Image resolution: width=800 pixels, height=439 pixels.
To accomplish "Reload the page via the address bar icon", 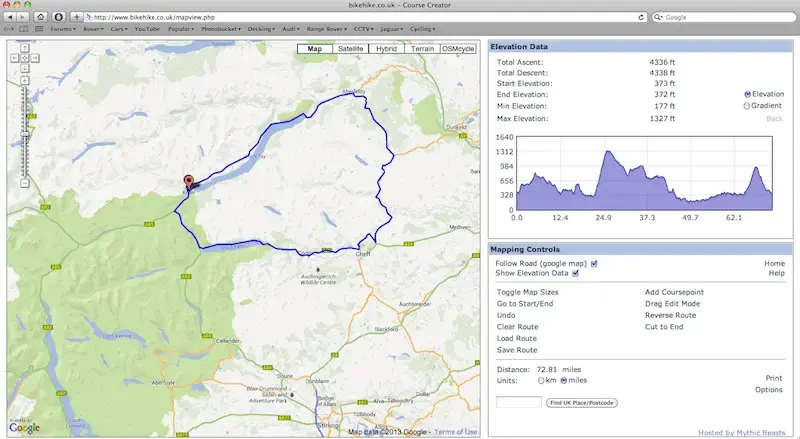I will (x=641, y=17).
